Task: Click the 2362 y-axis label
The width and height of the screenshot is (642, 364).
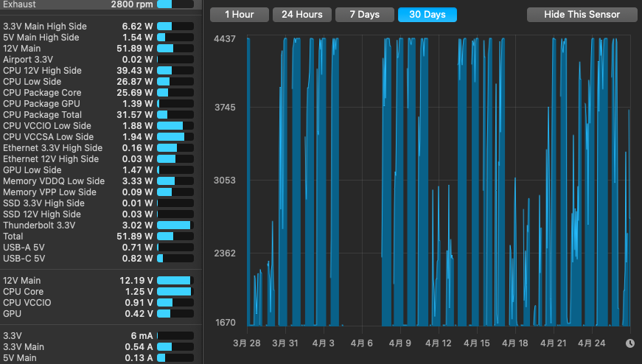Action: 225,253
